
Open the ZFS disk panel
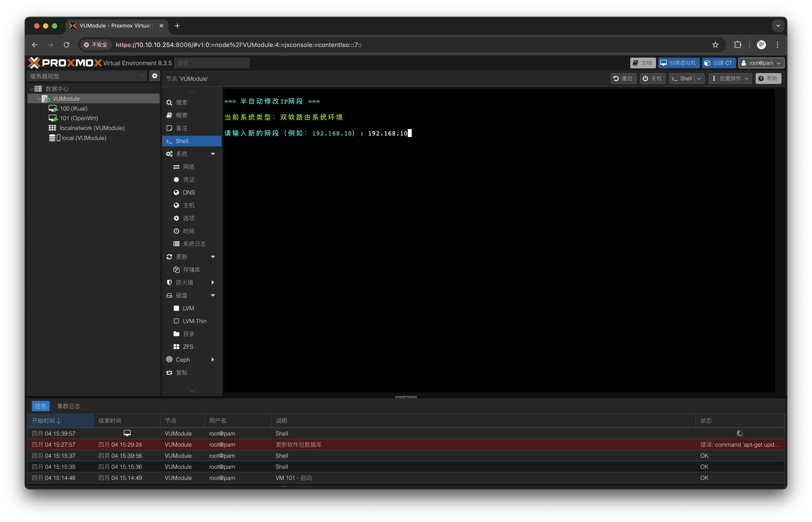point(188,347)
